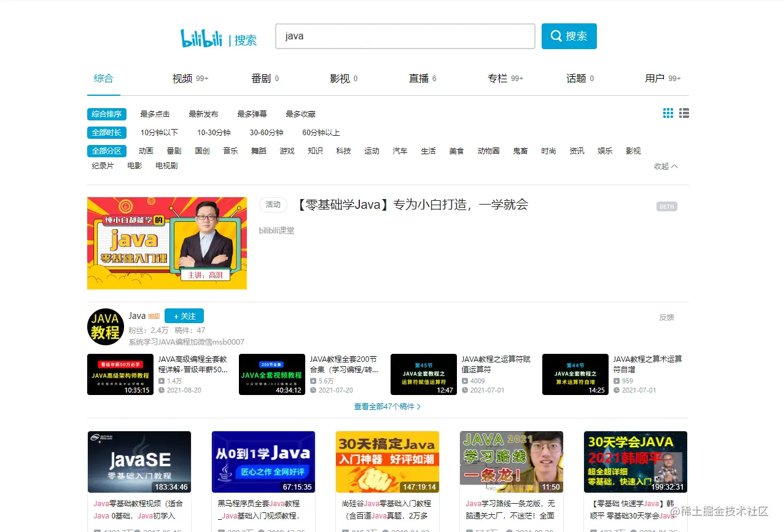Screen dimensions: 783x532
Task: Switch to list view layout
Action: click(684, 114)
